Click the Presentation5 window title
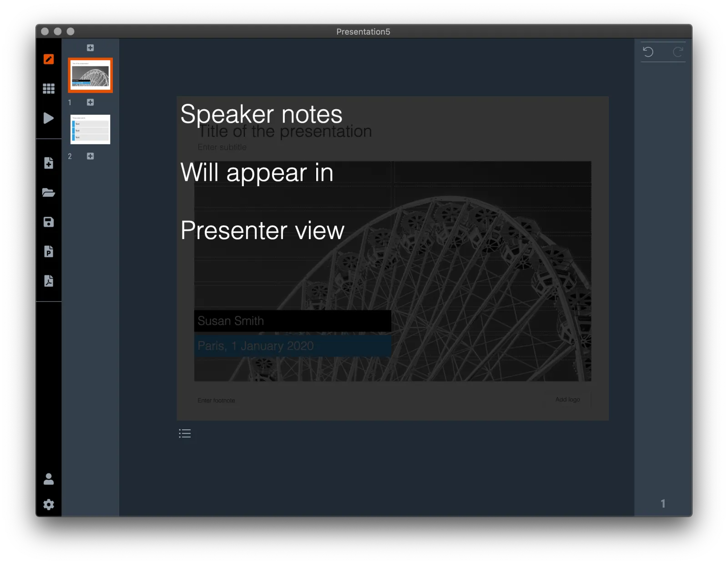The height and width of the screenshot is (564, 728). pos(364,31)
